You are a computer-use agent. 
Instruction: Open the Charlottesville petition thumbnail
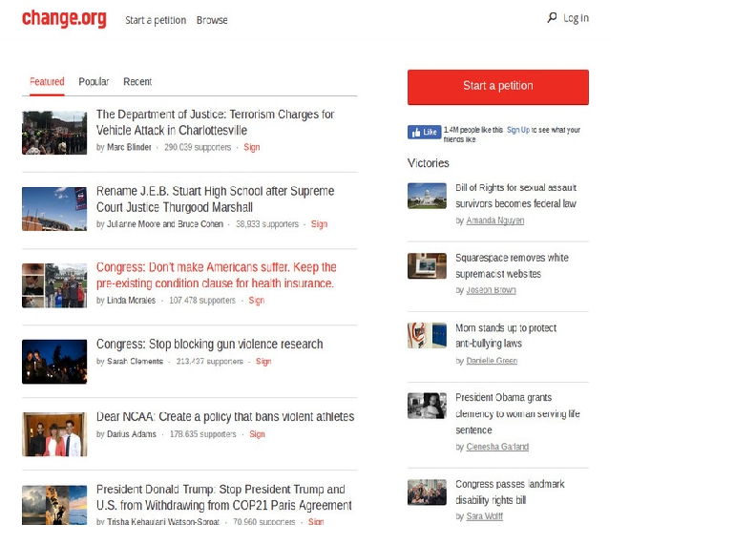click(x=54, y=133)
